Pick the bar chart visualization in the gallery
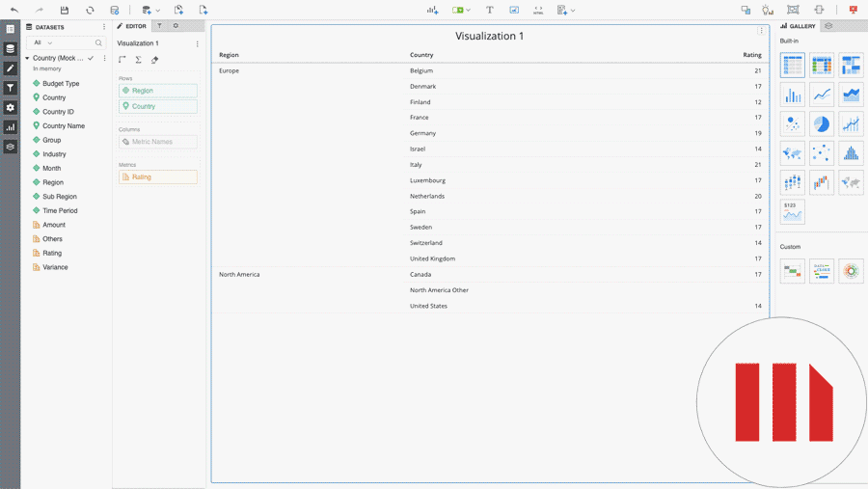 point(792,95)
